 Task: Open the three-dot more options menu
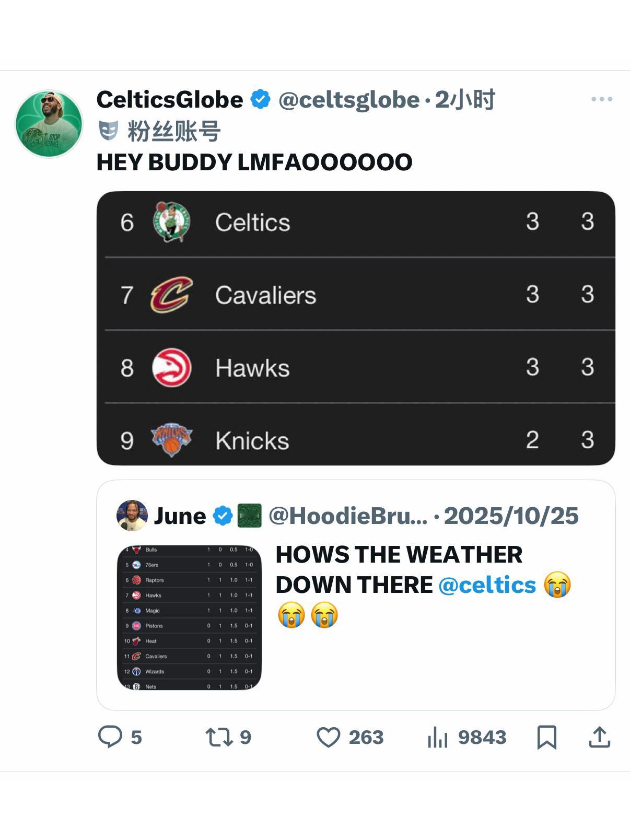point(601,99)
